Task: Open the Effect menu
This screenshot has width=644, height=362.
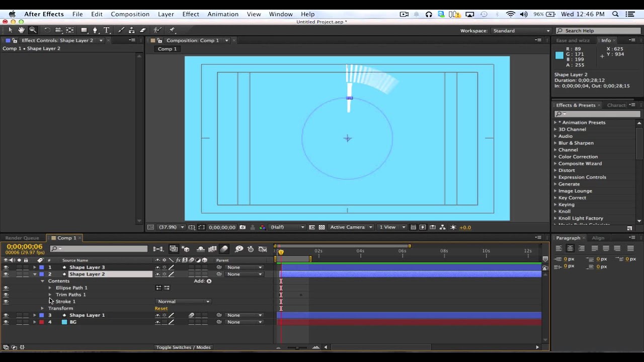Action: (191, 14)
